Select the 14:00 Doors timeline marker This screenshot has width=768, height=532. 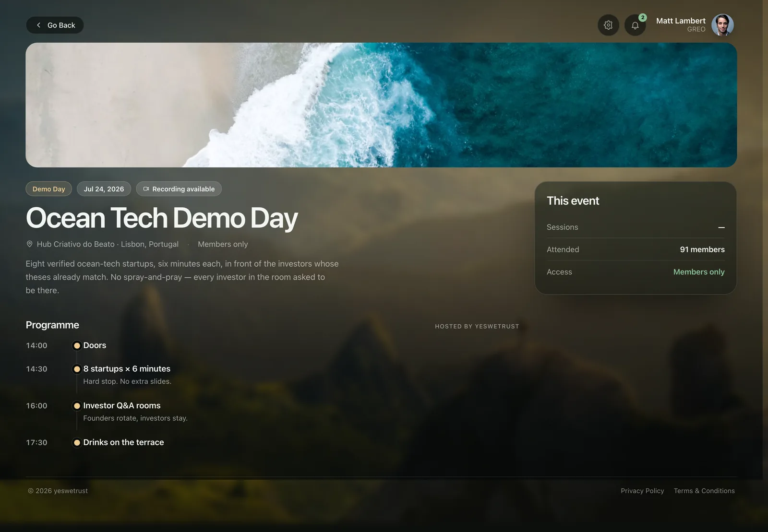(x=77, y=345)
